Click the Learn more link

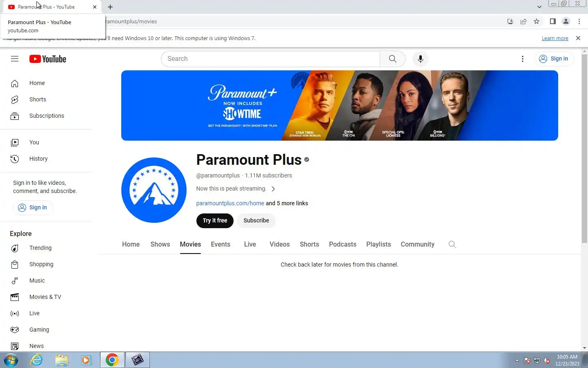555,38
